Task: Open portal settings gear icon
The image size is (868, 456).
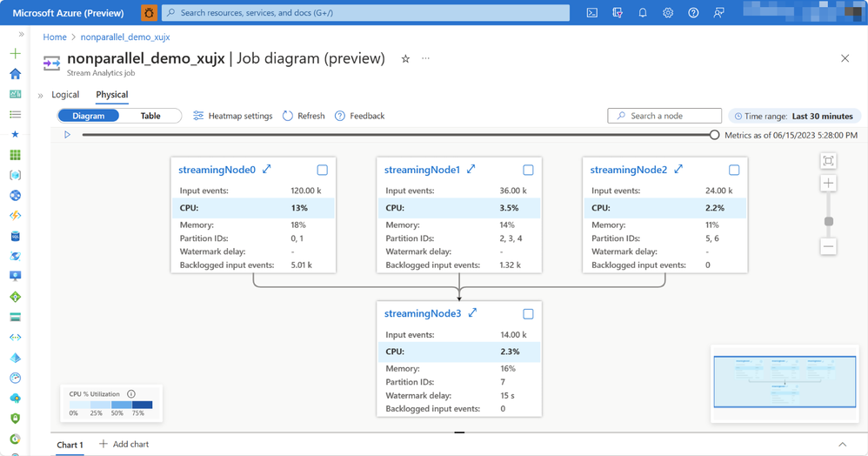Action: point(668,13)
